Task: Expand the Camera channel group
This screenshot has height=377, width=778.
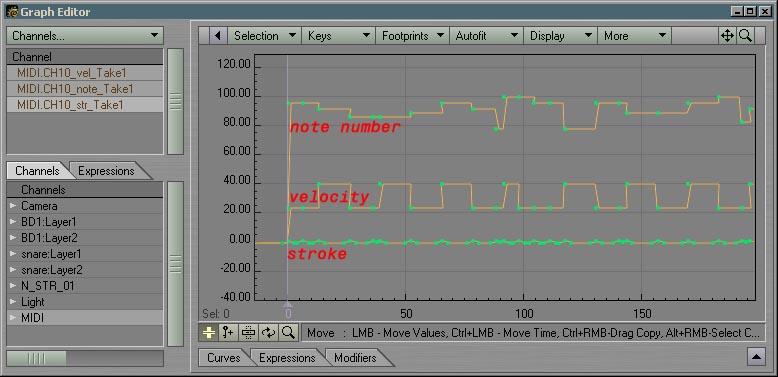Action: [13, 206]
